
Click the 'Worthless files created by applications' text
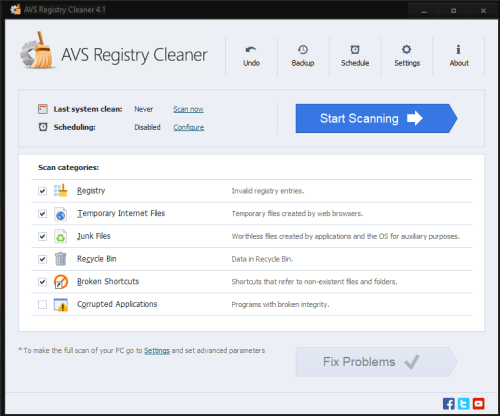345,236
